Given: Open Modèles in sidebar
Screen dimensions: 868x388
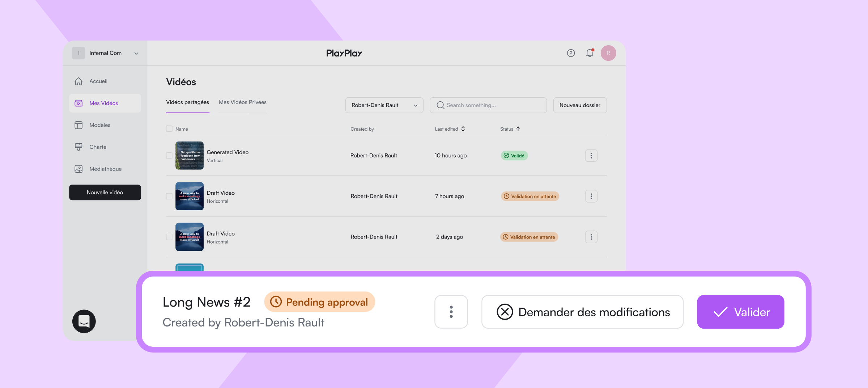Looking at the screenshot, I should (x=105, y=125).
